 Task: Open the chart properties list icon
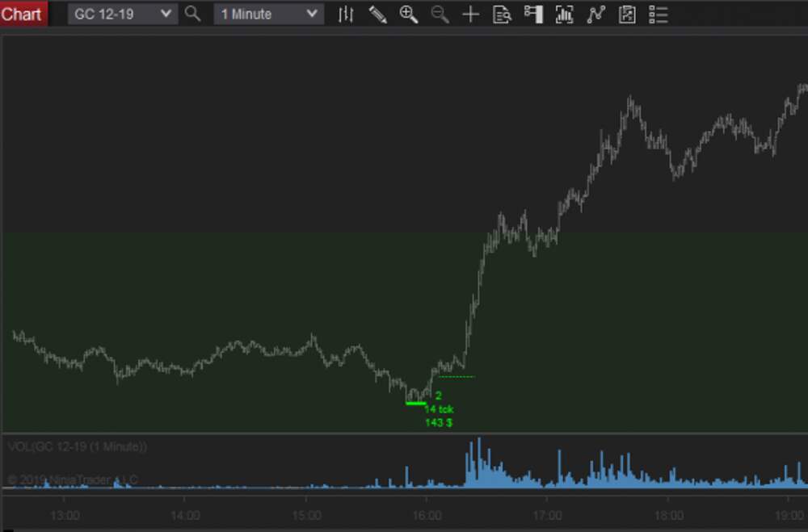coord(659,14)
